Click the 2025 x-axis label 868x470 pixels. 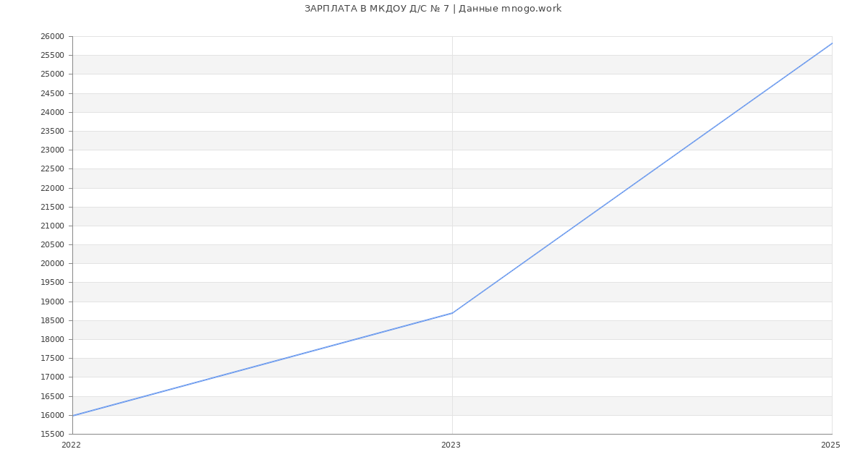(x=830, y=445)
